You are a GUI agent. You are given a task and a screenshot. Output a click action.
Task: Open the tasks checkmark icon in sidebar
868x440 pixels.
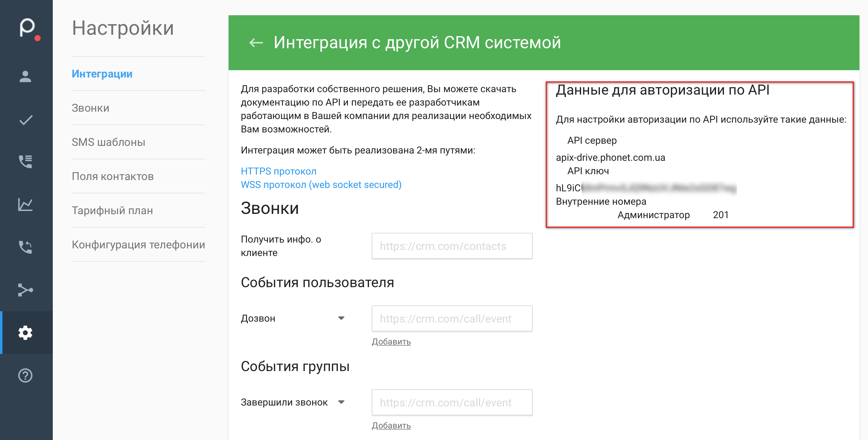(x=26, y=120)
